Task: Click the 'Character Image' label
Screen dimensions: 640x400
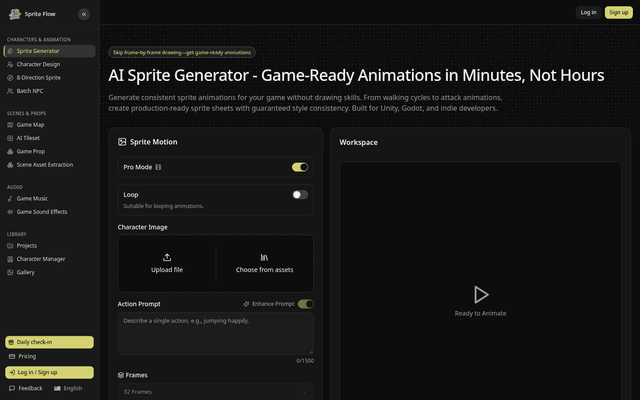Action: tap(142, 227)
